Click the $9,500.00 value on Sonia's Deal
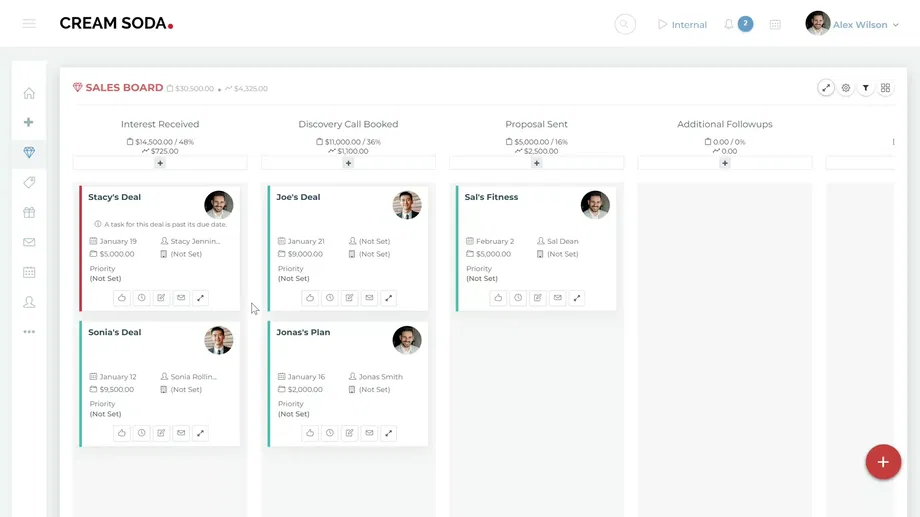Viewport: 920px width, 517px height. 116,390
